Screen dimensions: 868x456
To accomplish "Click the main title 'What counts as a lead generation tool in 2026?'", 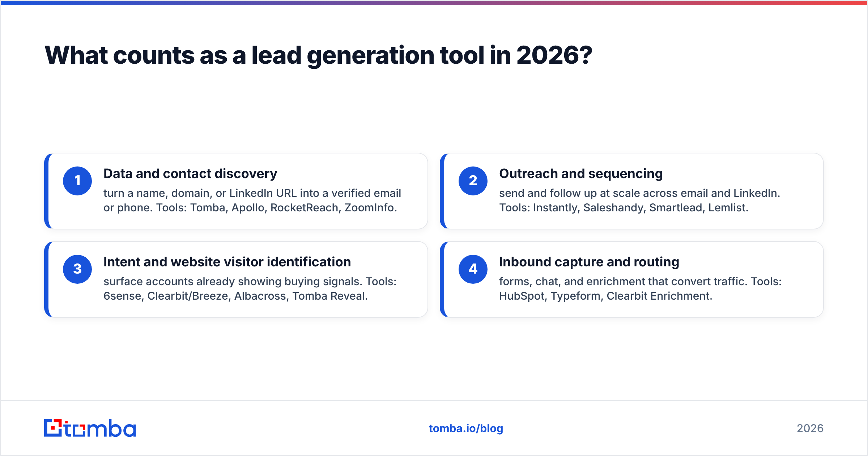I will click(x=318, y=55).
